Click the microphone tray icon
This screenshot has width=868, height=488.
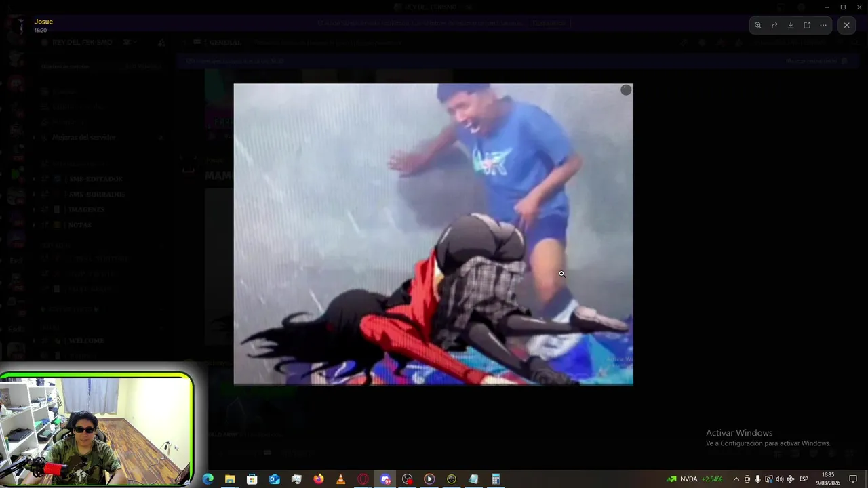[x=757, y=479]
